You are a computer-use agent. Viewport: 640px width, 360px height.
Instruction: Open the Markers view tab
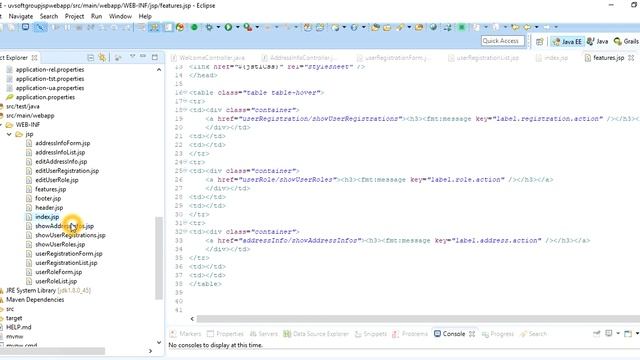[x=185, y=334]
